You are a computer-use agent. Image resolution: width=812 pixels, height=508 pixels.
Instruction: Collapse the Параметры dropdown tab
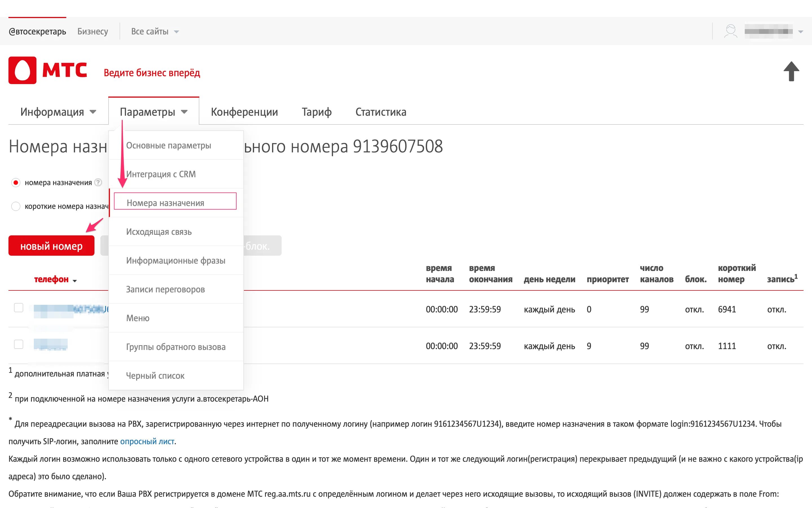154,112
